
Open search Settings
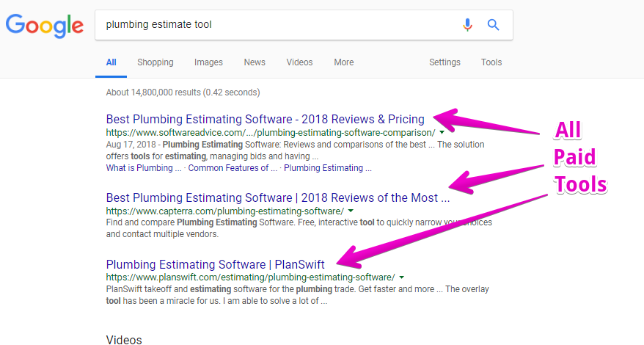(444, 62)
